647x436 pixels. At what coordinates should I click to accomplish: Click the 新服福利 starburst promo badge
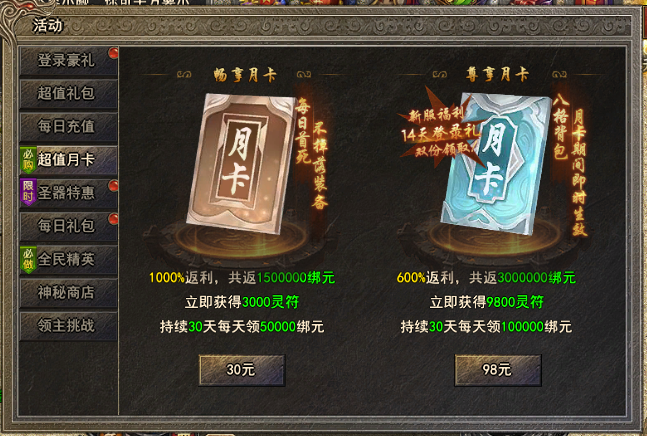[x=439, y=131]
